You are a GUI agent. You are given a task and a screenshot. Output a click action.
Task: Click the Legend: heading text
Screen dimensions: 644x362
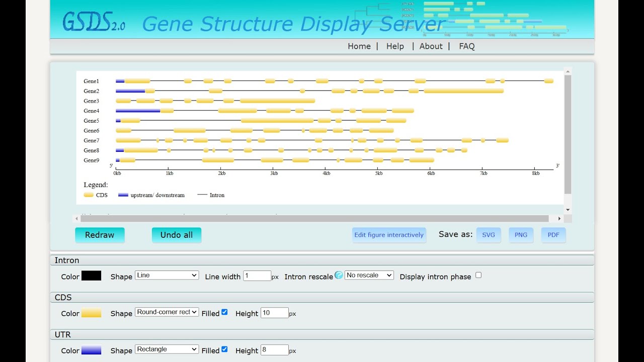[96, 185]
